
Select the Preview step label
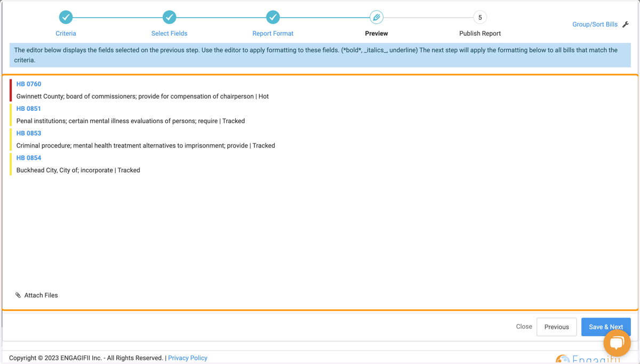click(x=377, y=33)
